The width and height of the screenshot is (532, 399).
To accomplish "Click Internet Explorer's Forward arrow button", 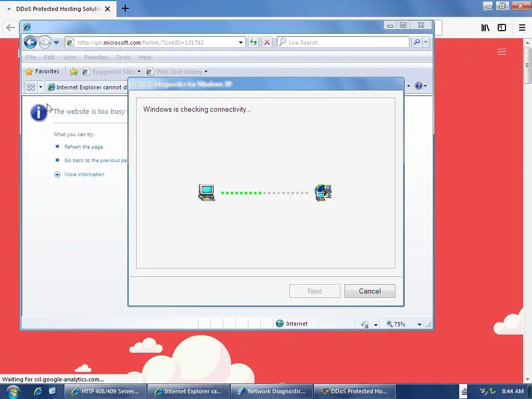I will [45, 43].
